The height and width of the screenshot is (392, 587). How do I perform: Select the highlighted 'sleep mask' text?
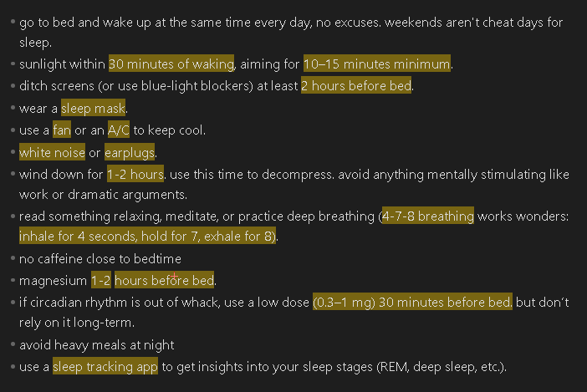tap(93, 109)
